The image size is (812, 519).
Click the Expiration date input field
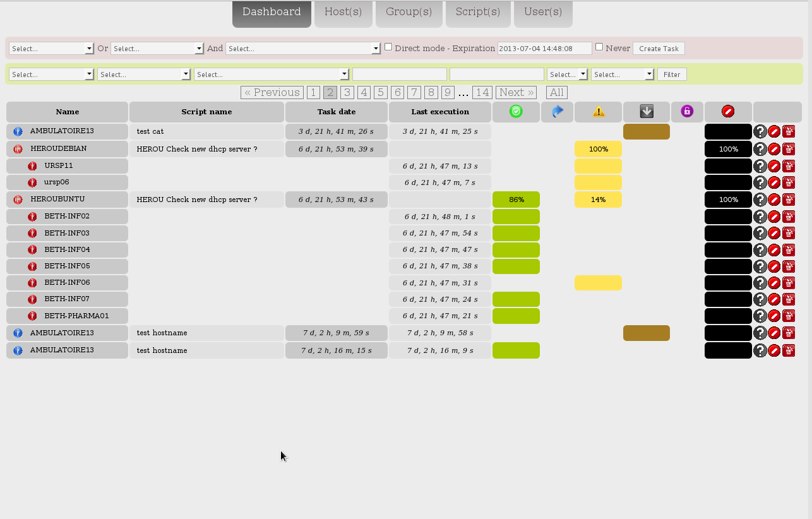click(x=544, y=48)
